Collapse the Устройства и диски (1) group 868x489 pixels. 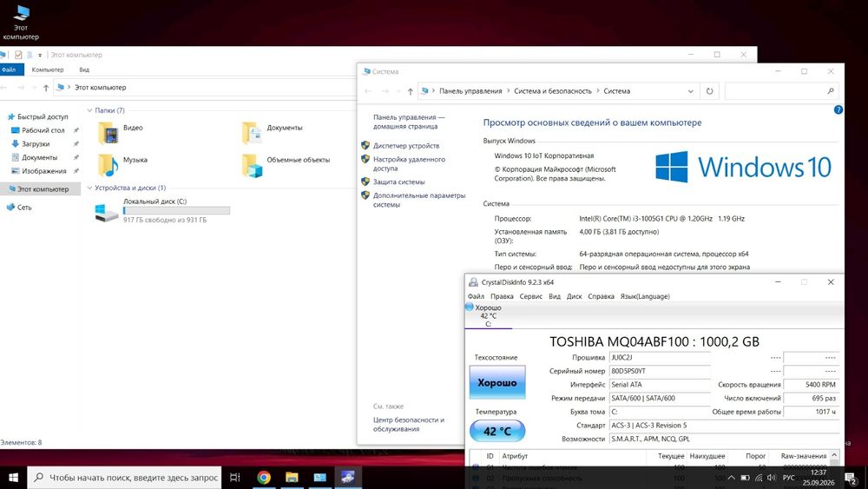pos(89,188)
